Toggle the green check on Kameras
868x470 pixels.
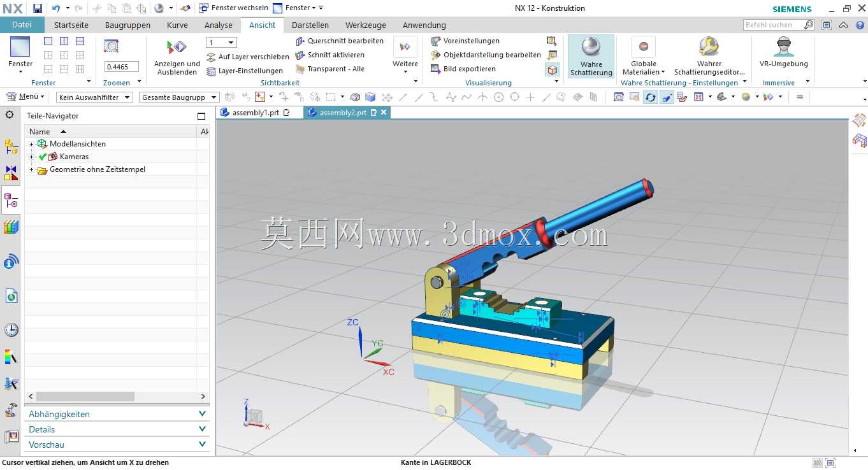tap(43, 157)
